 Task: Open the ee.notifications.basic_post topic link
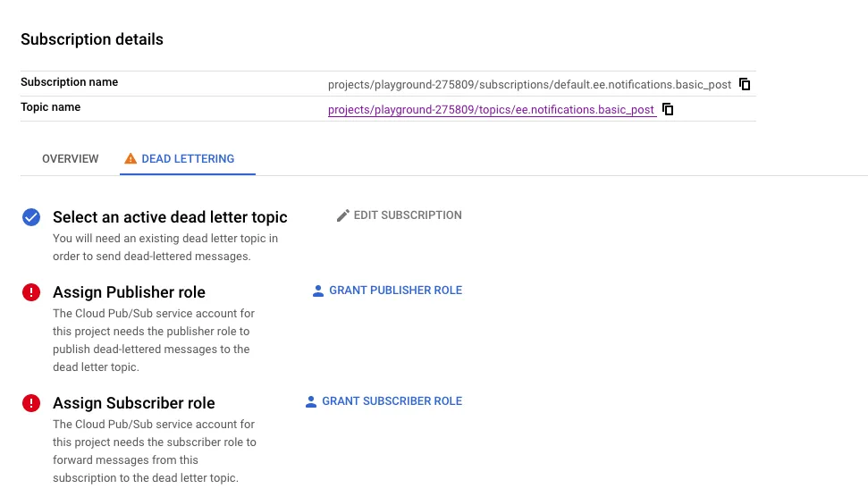491,110
